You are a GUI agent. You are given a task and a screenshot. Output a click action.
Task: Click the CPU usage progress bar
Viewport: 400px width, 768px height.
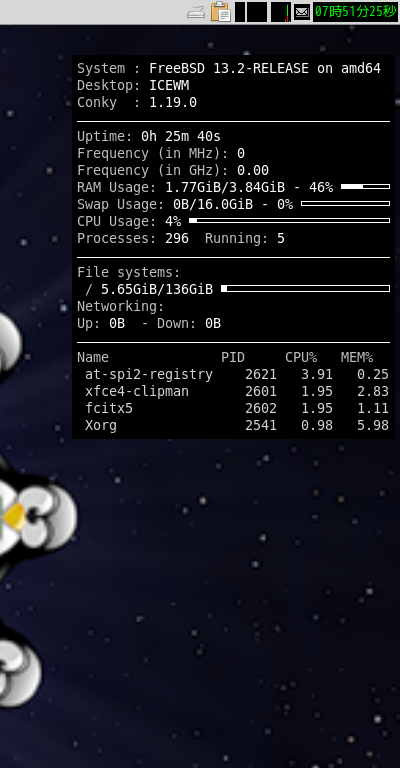[289, 220]
